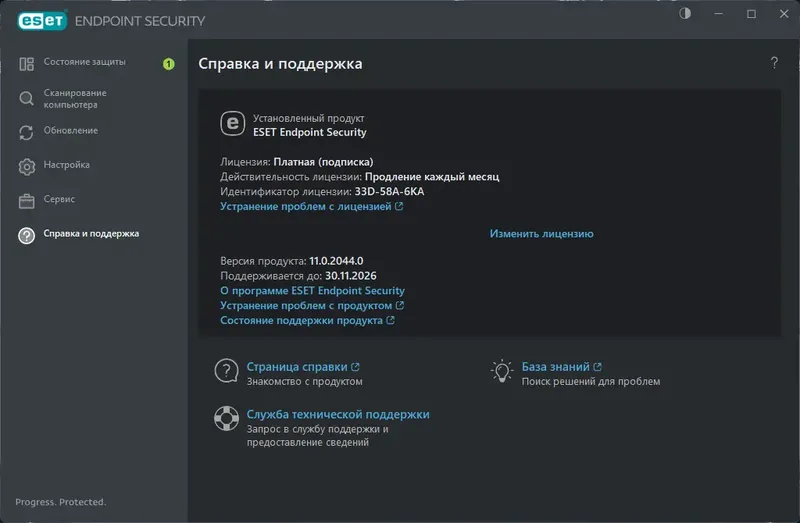800x523 pixels.
Task: Click the question mark help icon top right
Action: (774, 63)
